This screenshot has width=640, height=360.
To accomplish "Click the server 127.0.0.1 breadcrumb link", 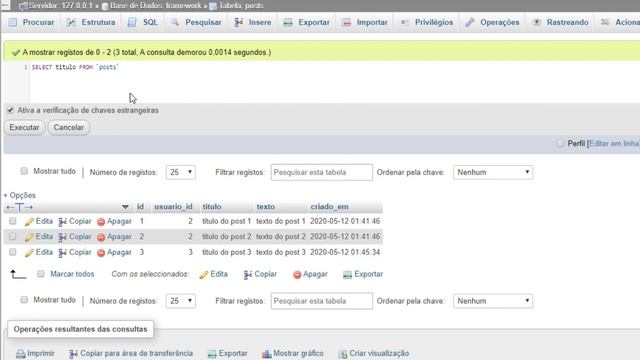I will 61,6.
